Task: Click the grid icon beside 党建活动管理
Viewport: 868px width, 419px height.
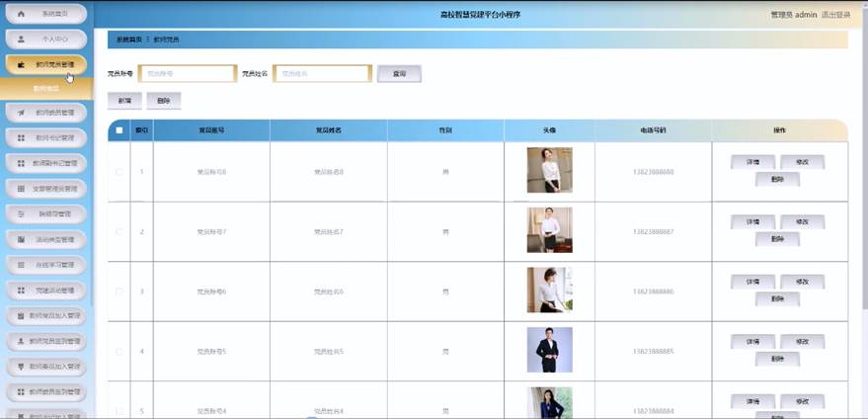Action: [x=21, y=291]
